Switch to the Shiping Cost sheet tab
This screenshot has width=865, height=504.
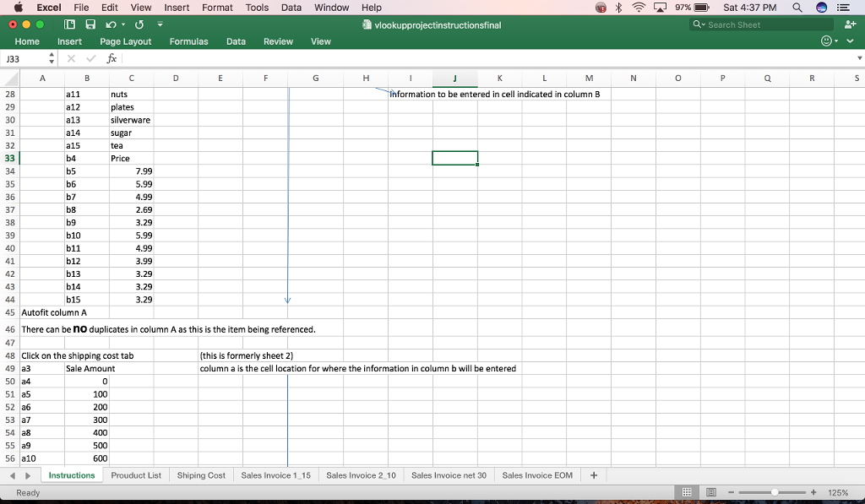(x=201, y=475)
